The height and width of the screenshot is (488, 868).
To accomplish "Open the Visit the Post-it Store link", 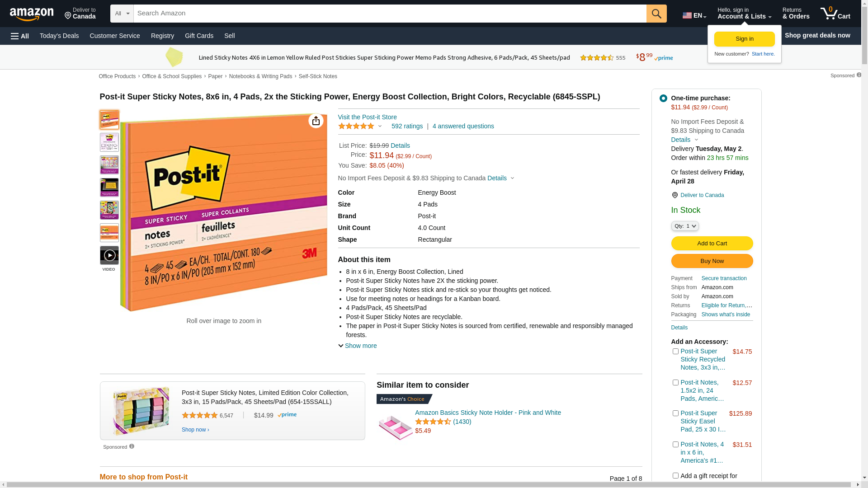I will click(x=367, y=117).
